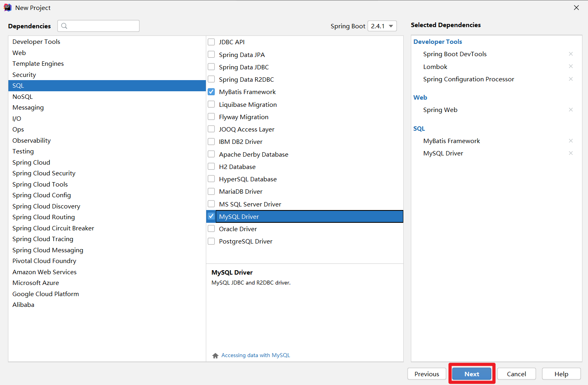Check the JDBC API checkbox
This screenshot has width=588, height=385.
211,42
